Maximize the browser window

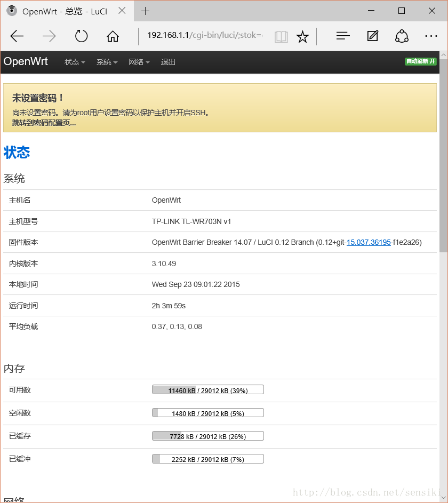coord(402,11)
